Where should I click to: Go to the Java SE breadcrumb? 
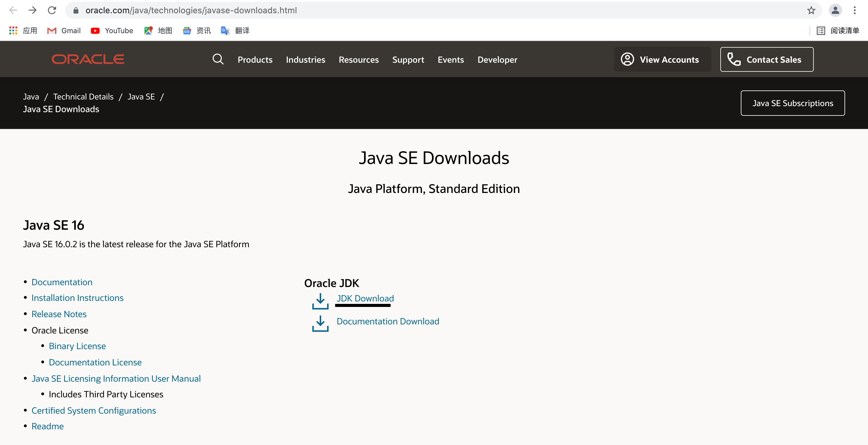click(141, 97)
